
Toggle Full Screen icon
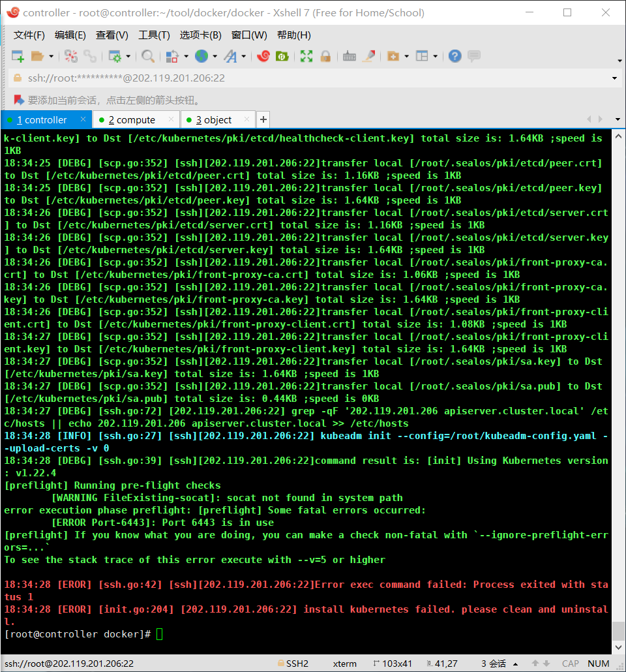[306, 56]
